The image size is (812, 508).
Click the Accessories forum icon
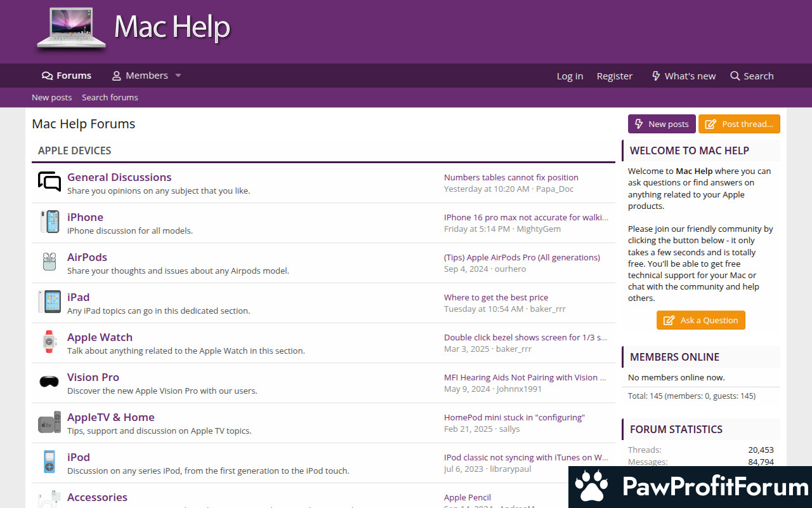[x=49, y=499]
